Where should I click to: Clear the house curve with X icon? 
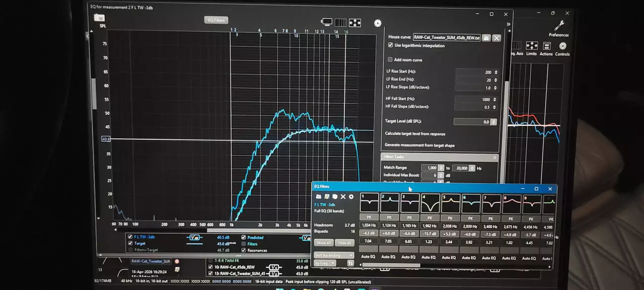pos(496,38)
